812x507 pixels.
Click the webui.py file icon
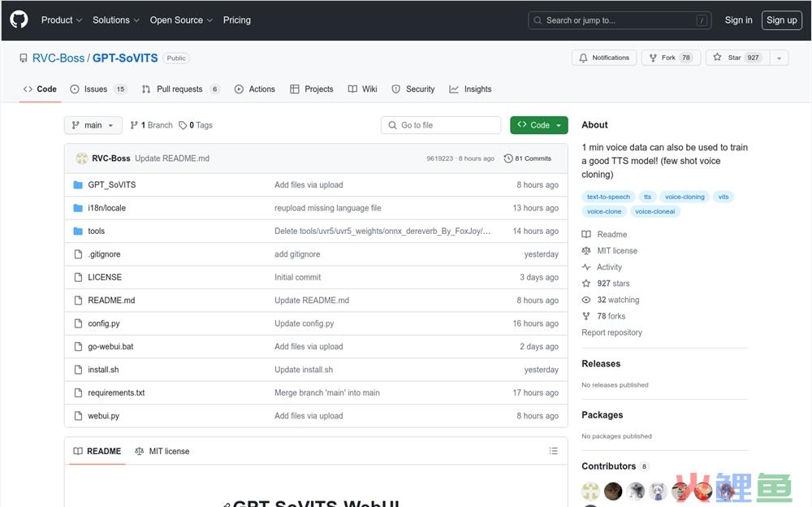[x=78, y=416]
